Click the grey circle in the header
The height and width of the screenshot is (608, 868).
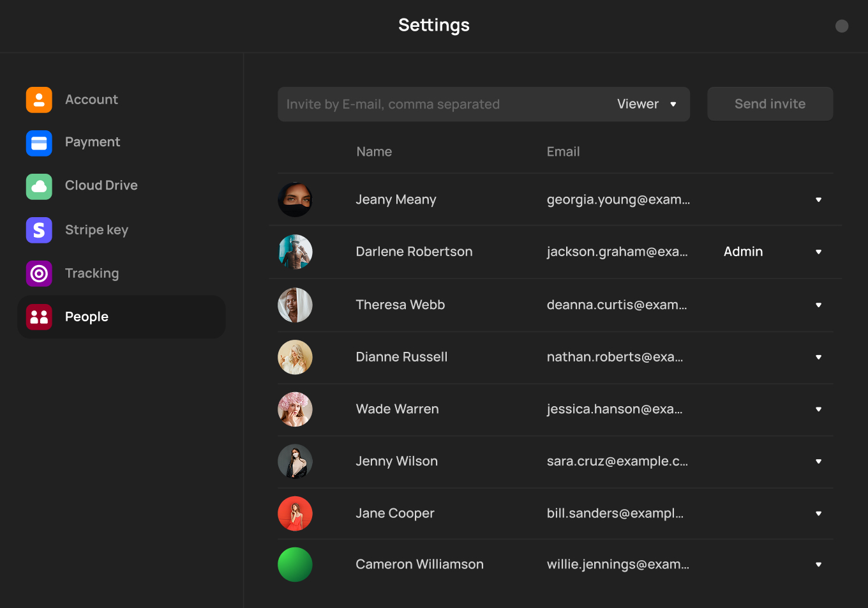[842, 26]
